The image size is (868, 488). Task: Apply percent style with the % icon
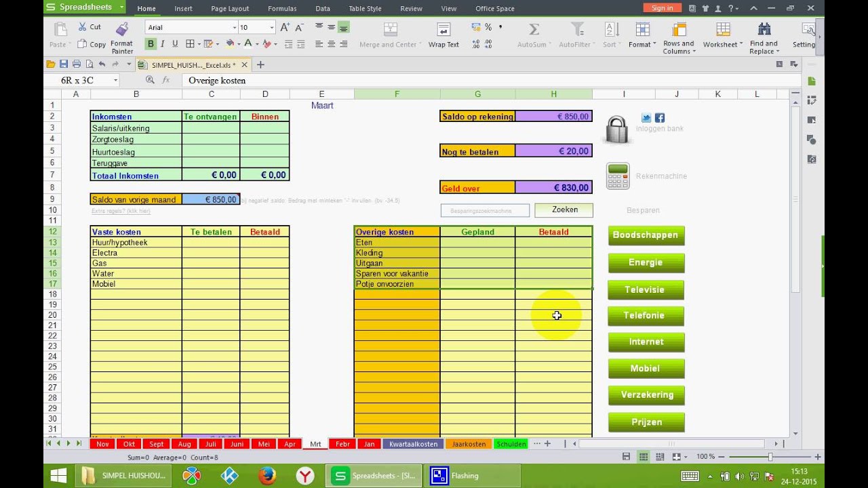click(488, 27)
